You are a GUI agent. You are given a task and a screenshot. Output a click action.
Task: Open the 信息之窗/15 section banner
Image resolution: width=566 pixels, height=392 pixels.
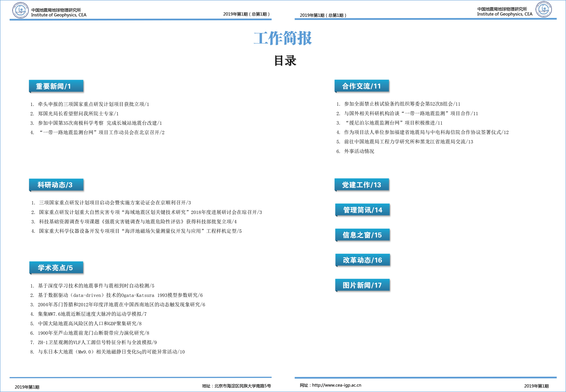tap(363, 235)
